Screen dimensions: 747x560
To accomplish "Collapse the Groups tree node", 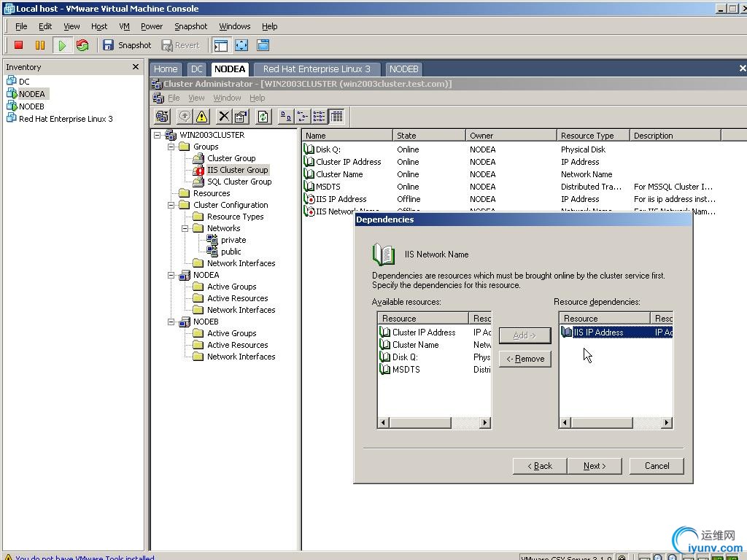I will pyautogui.click(x=171, y=147).
